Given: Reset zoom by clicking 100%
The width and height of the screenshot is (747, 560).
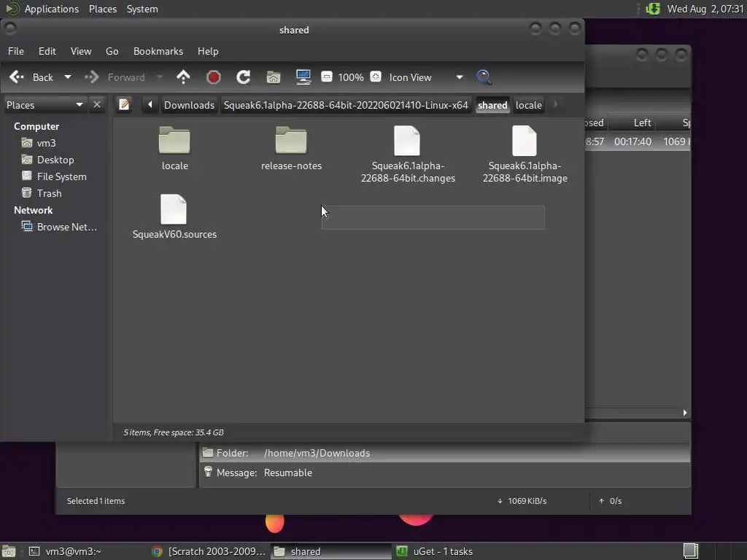Looking at the screenshot, I should coord(351,77).
